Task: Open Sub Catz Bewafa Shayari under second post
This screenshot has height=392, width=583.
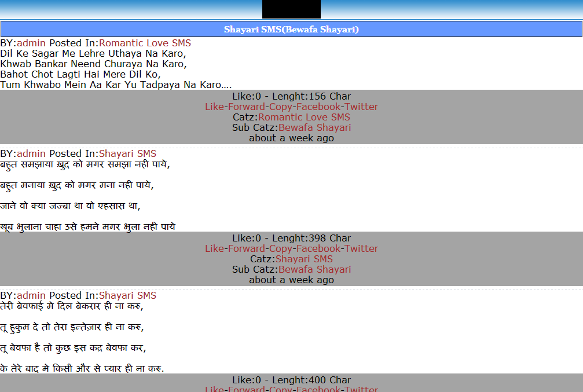Action: (x=314, y=269)
